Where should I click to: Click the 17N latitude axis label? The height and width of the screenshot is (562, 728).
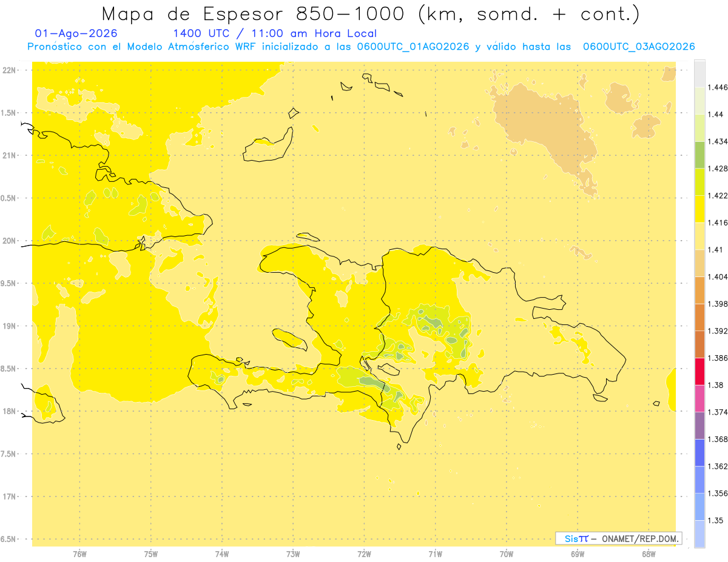(x=10, y=497)
